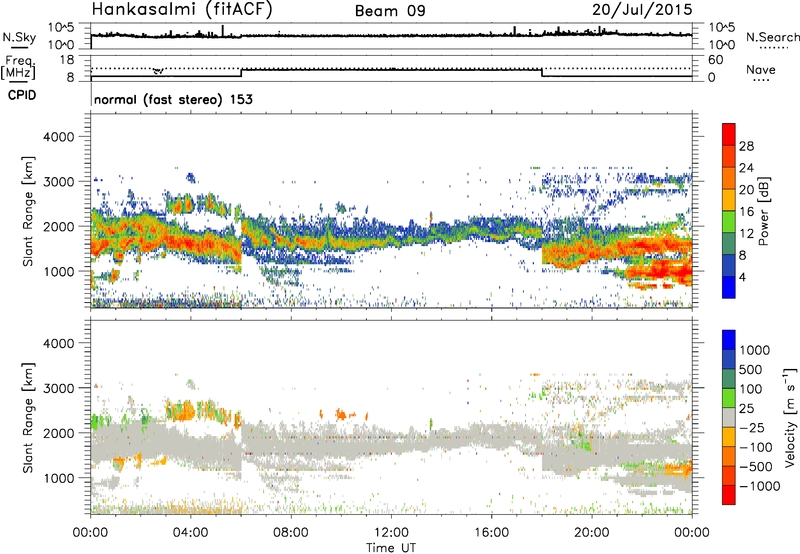Click the blue top of the velocity colorbar

(729, 340)
